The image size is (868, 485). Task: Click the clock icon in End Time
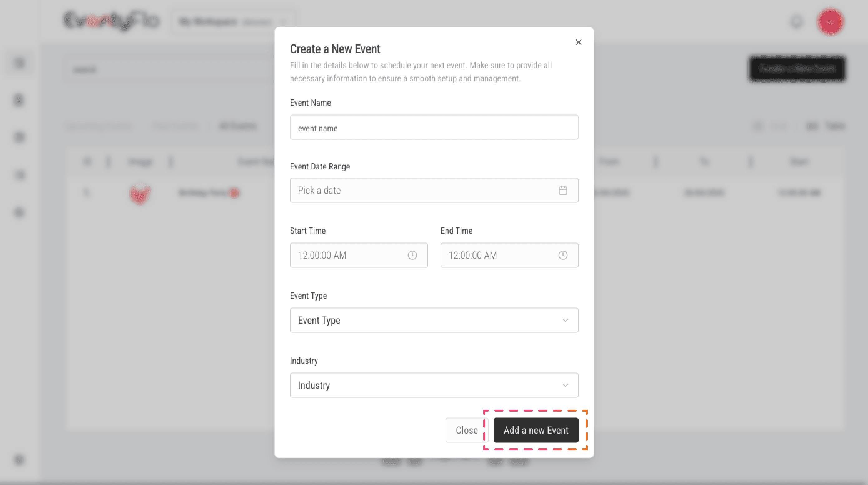pyautogui.click(x=563, y=255)
